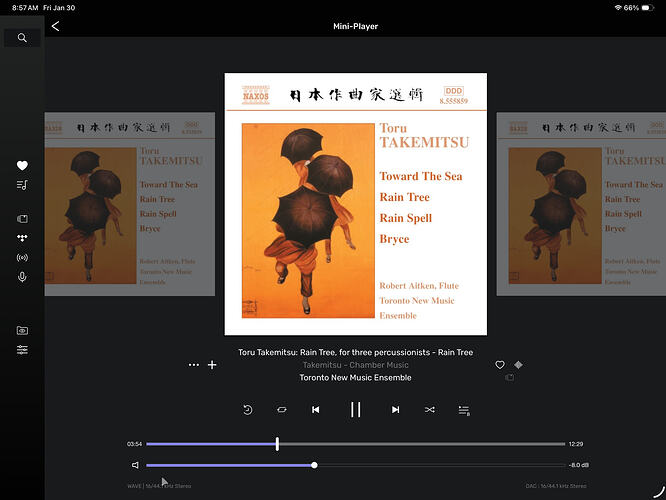
Task: Toggle the replay/history button
Action: pos(248,410)
